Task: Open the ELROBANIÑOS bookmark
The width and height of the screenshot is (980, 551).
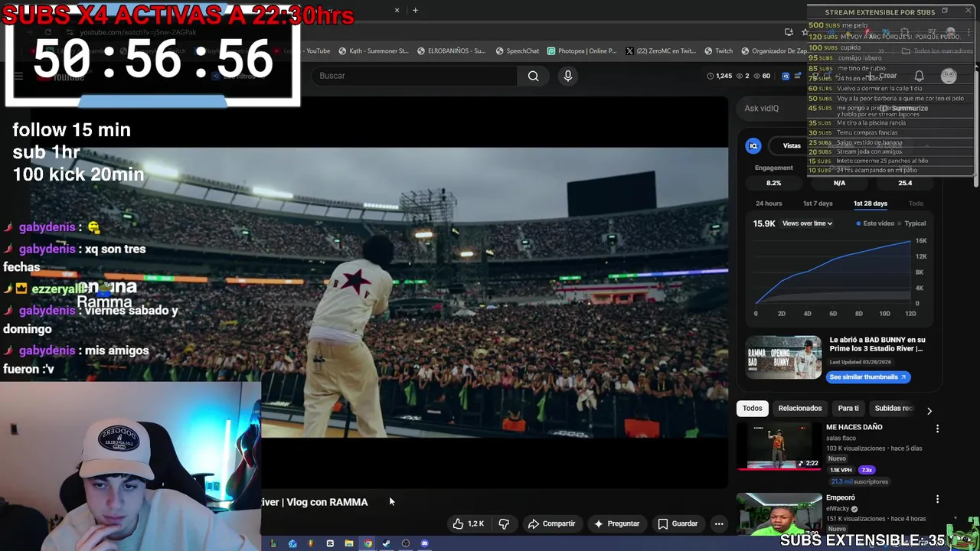Action: point(452,51)
